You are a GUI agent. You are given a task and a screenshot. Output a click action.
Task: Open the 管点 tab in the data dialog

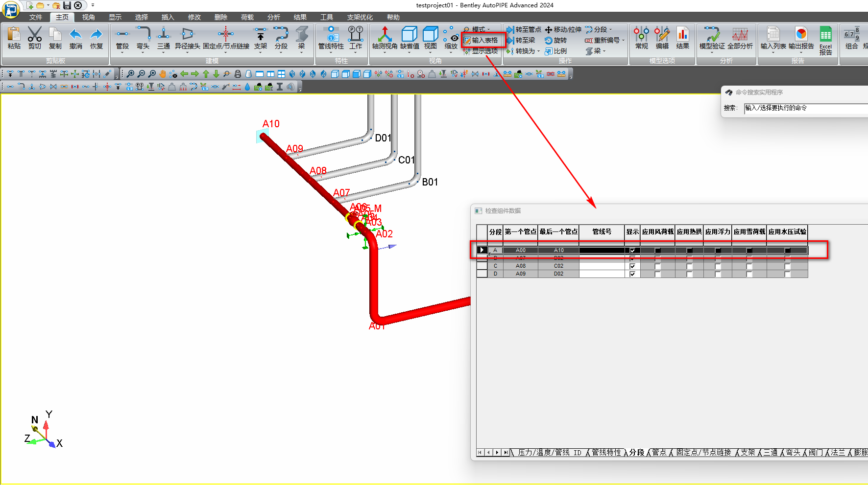(658, 453)
